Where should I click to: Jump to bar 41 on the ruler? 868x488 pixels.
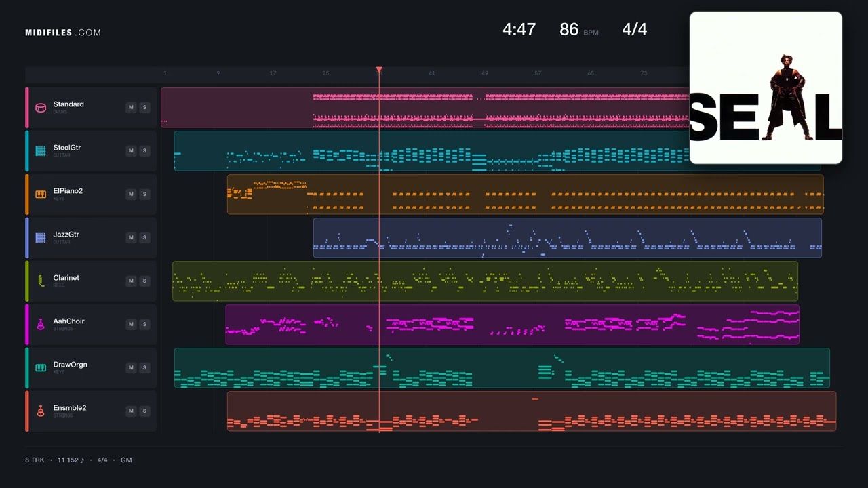point(432,73)
